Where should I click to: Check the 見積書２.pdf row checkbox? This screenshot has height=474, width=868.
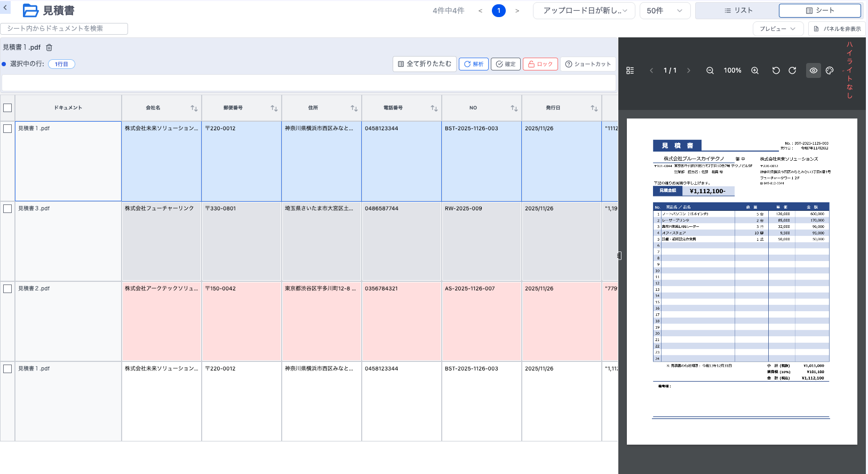7,289
